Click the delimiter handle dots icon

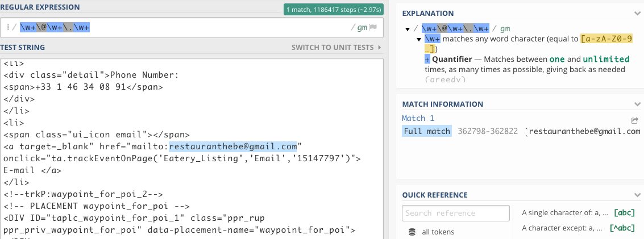[8, 27]
